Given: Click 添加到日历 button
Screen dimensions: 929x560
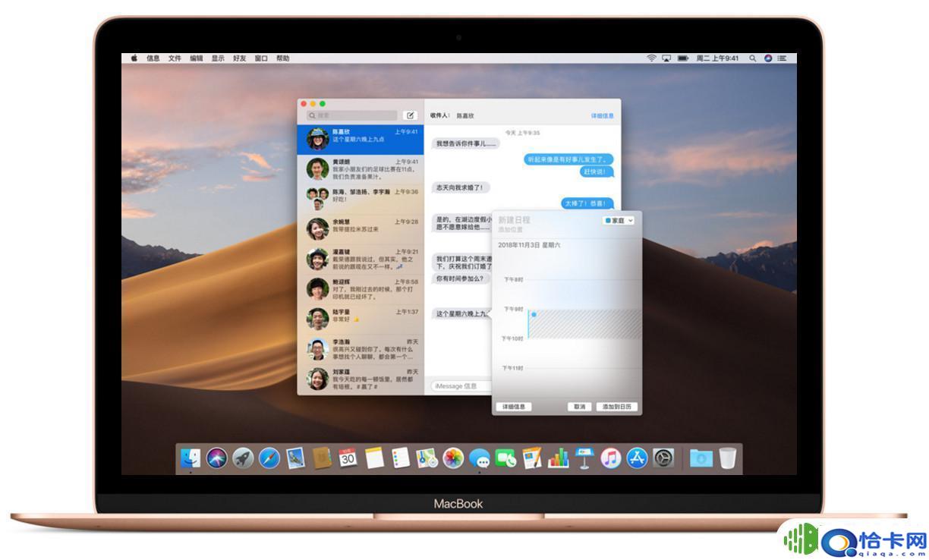Looking at the screenshot, I should (616, 407).
